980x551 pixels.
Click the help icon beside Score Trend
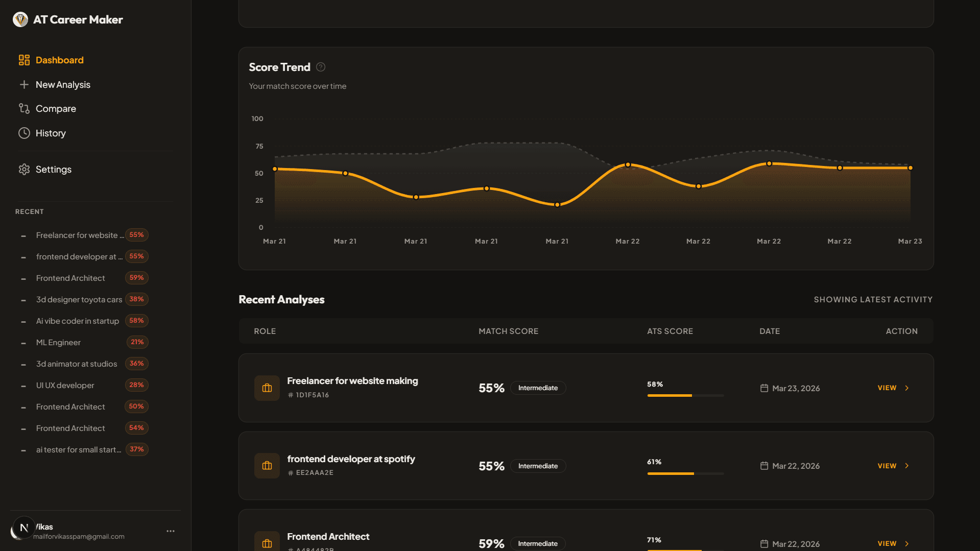click(x=321, y=67)
